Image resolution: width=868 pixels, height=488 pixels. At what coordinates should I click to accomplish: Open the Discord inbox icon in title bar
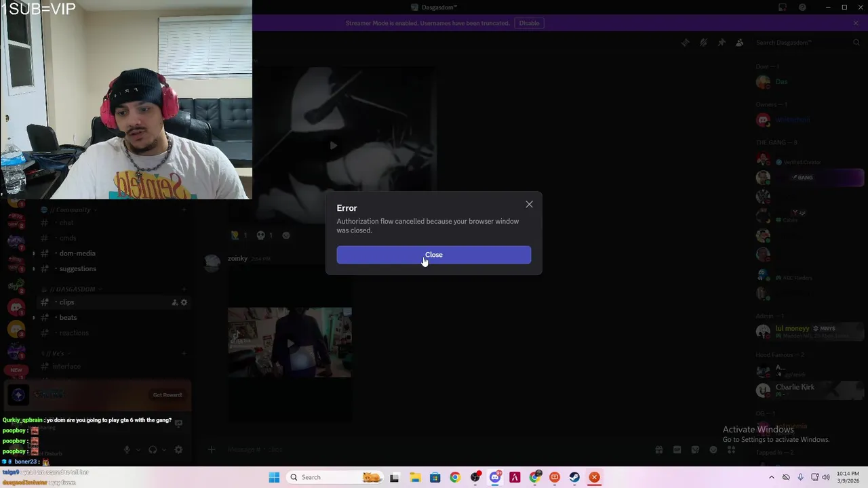[x=783, y=7]
